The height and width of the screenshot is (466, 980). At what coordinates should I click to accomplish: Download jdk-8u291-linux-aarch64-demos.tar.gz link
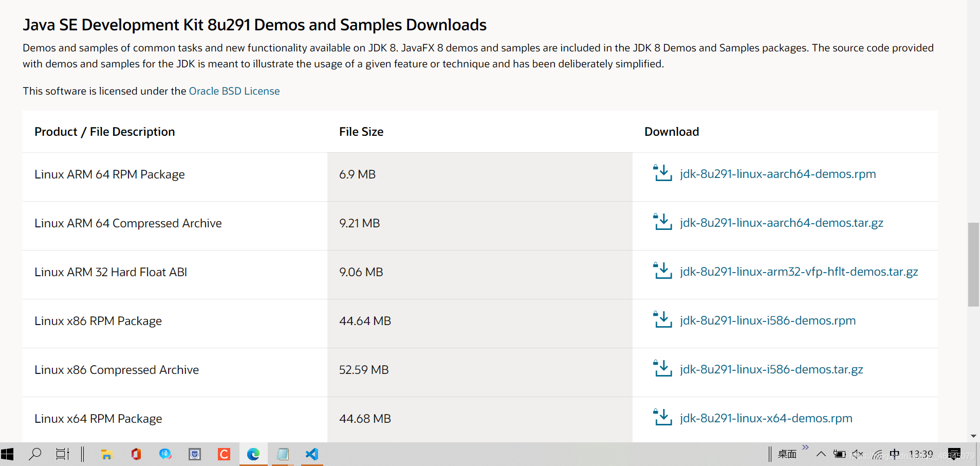pos(782,223)
